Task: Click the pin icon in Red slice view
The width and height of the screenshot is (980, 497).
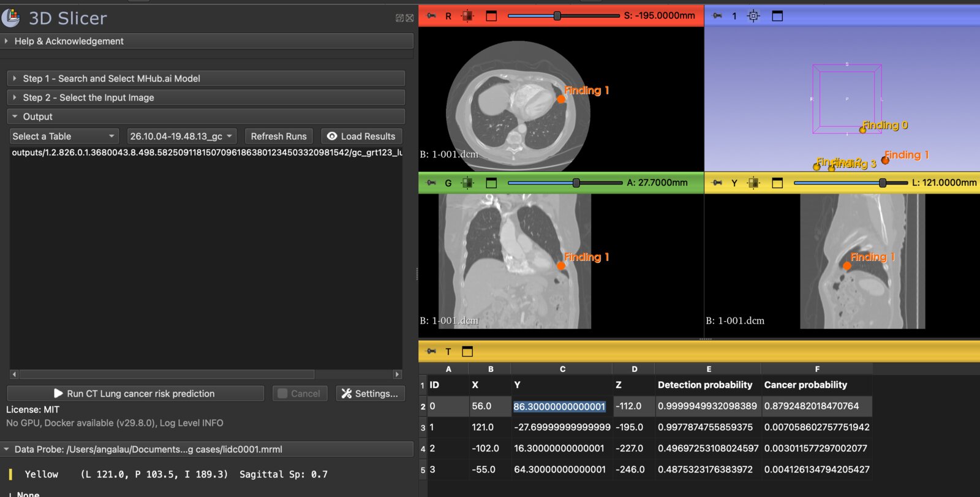Action: tap(431, 16)
